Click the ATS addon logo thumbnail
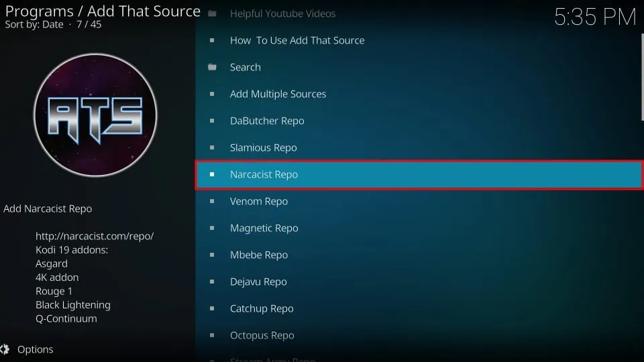The width and height of the screenshot is (644, 362). click(95, 115)
